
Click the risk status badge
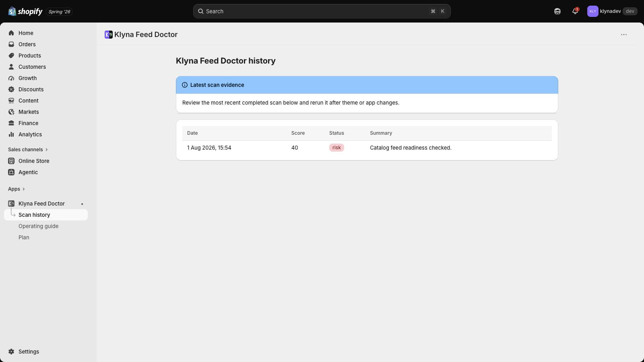(x=336, y=148)
